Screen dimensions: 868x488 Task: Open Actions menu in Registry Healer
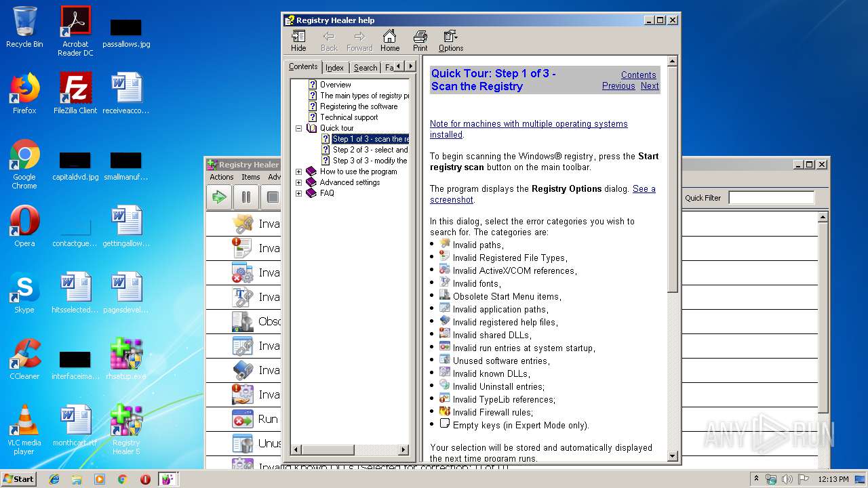click(221, 177)
